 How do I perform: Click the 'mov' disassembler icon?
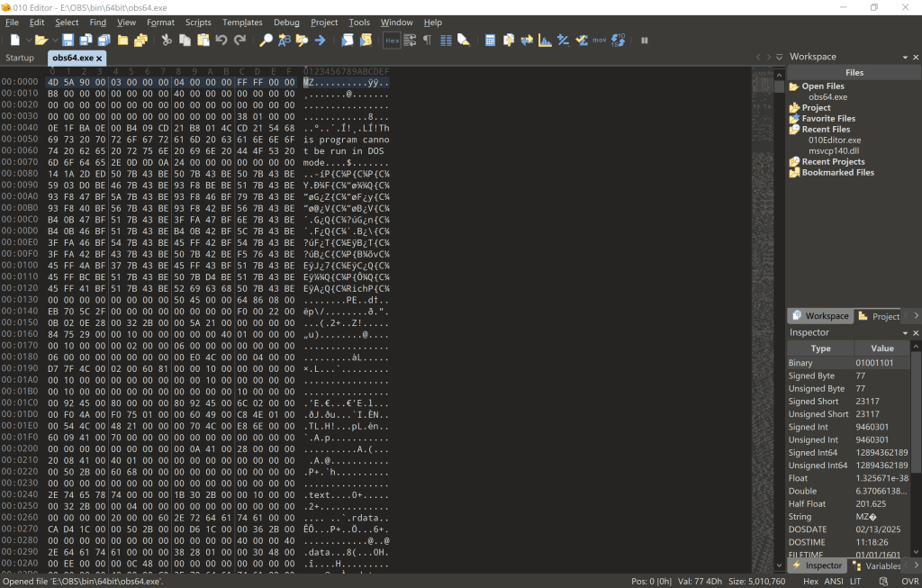pyautogui.click(x=599, y=40)
